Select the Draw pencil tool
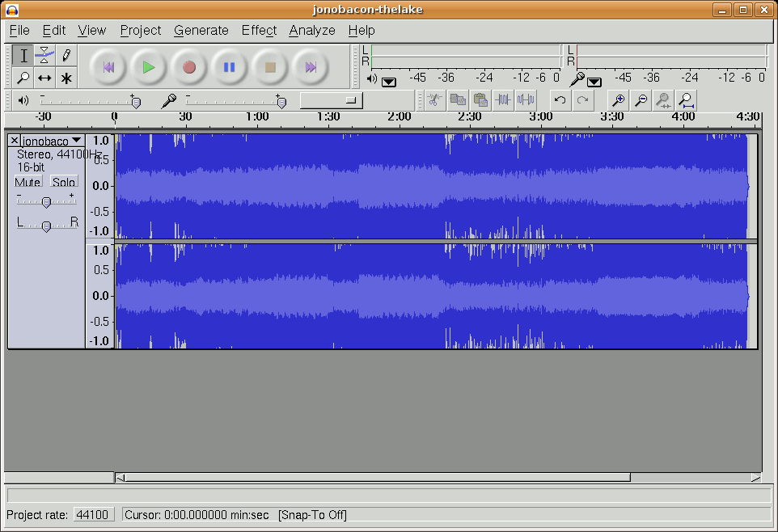The width and height of the screenshot is (778, 532). [66, 56]
